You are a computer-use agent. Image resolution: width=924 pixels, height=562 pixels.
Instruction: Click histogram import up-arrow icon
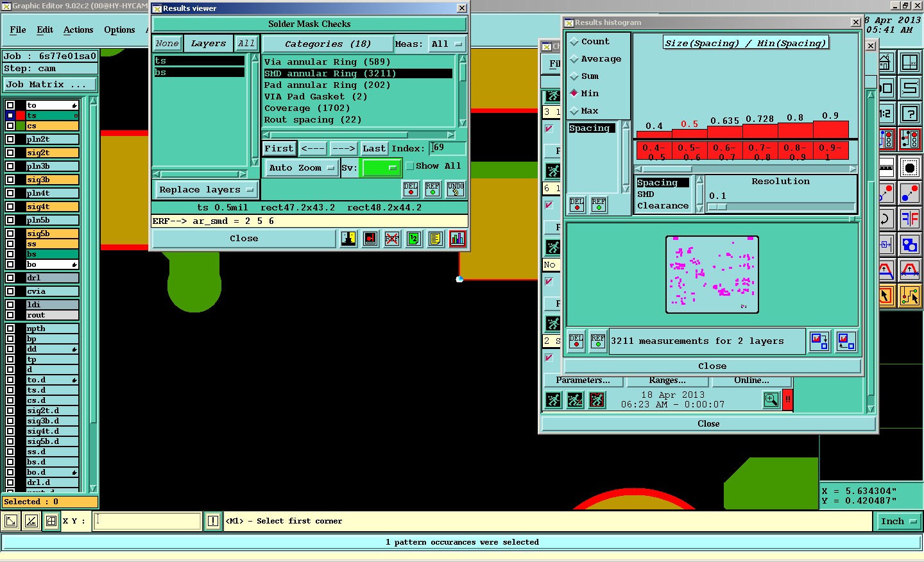point(846,341)
